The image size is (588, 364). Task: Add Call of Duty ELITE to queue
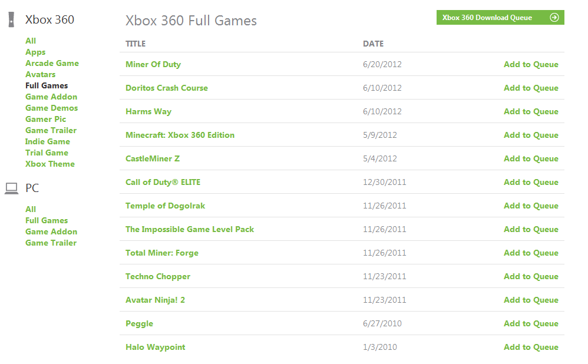click(x=531, y=182)
